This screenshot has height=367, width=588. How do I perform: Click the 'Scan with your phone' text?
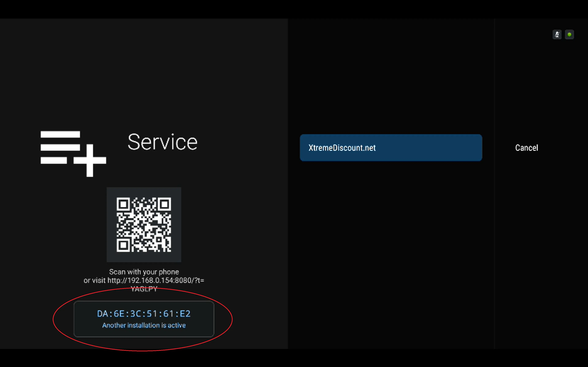[x=144, y=272]
